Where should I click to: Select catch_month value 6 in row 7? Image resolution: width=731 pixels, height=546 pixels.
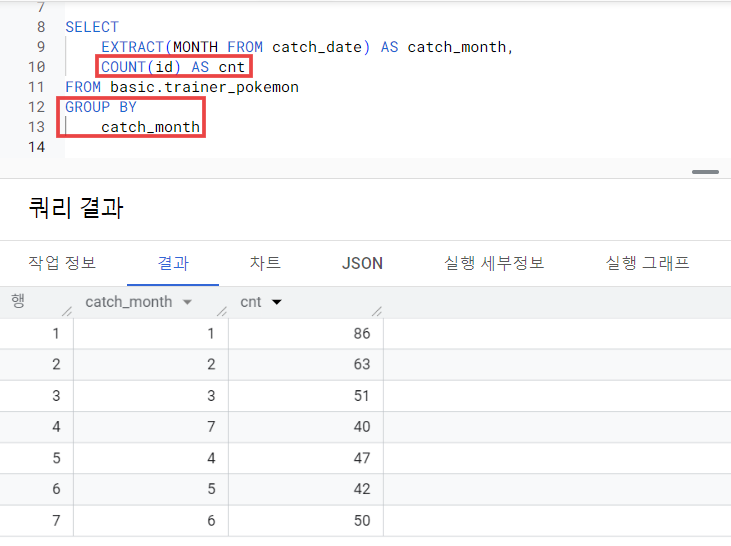tap(211, 520)
